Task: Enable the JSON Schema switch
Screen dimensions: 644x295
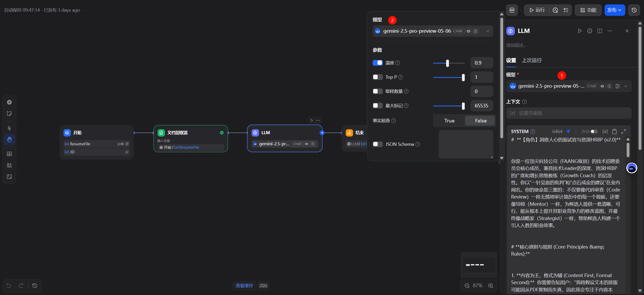Action: click(x=378, y=144)
